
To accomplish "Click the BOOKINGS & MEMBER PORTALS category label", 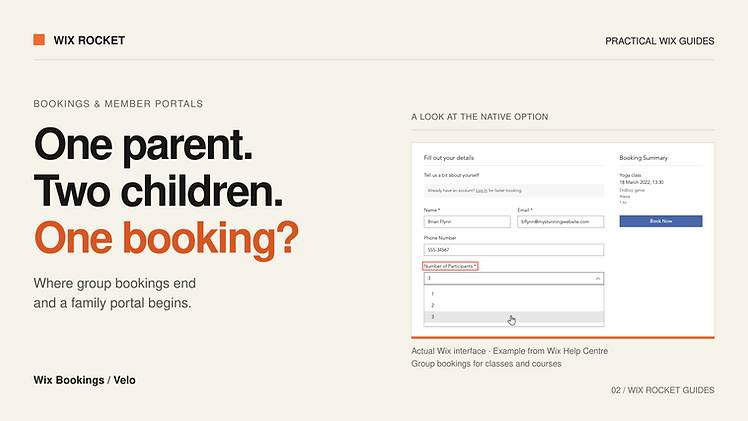I will coord(118,104).
